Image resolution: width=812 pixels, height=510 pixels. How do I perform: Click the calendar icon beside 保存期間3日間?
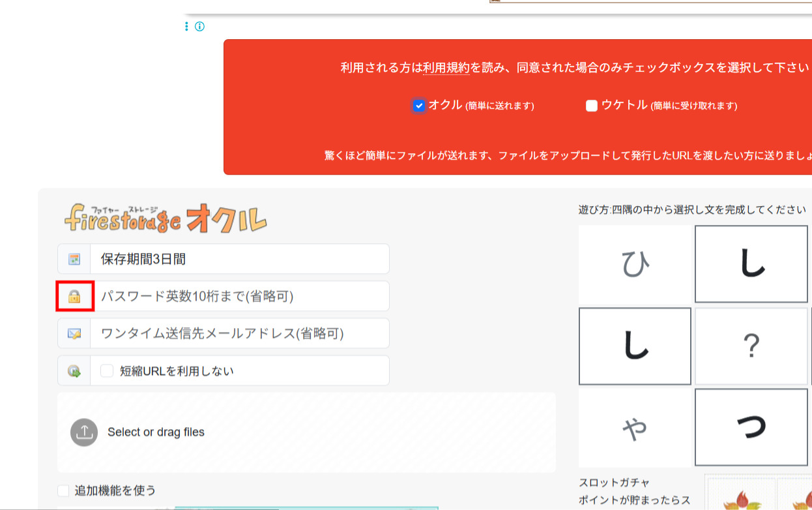click(74, 259)
